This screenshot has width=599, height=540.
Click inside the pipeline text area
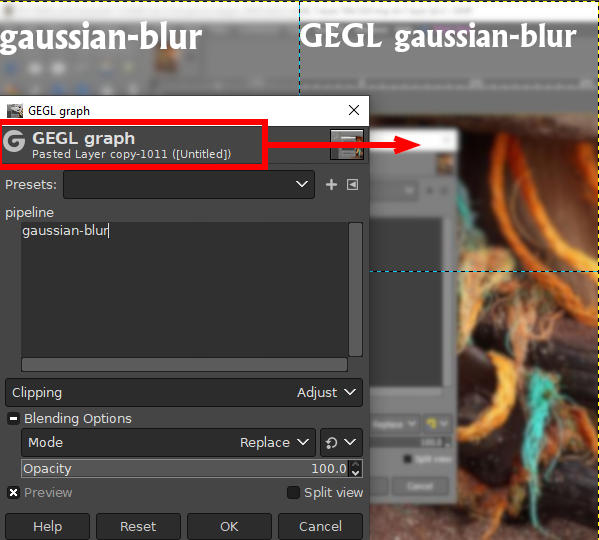(x=185, y=289)
